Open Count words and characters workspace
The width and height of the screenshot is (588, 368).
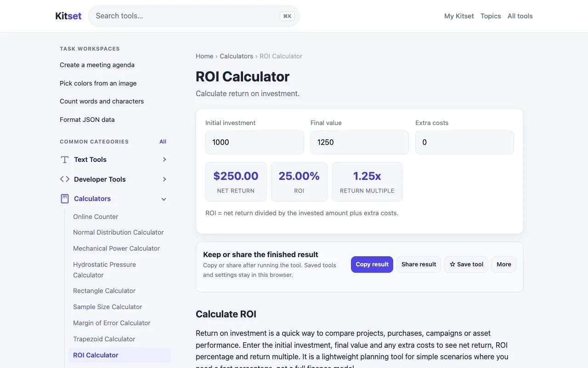[x=102, y=101]
